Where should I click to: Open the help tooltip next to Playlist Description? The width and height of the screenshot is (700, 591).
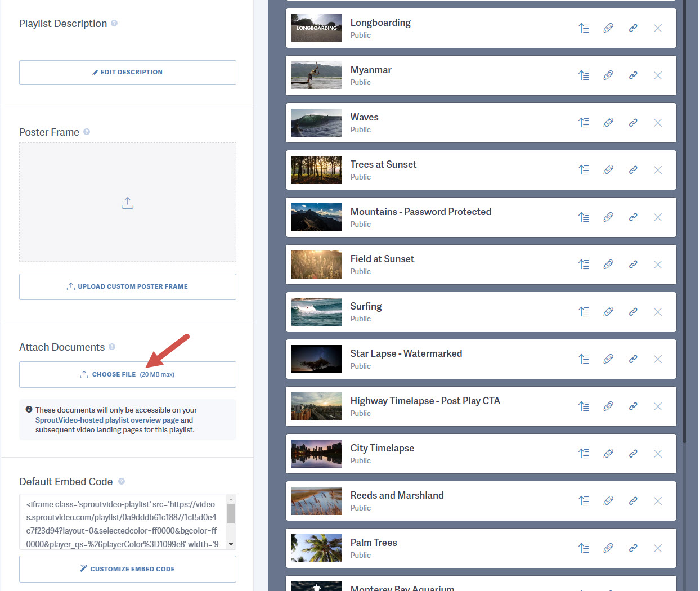pos(114,24)
